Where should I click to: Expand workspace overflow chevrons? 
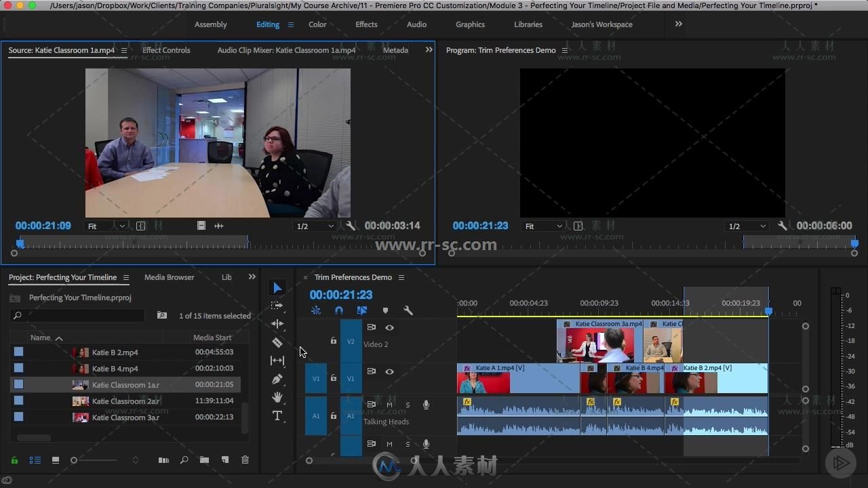679,24
